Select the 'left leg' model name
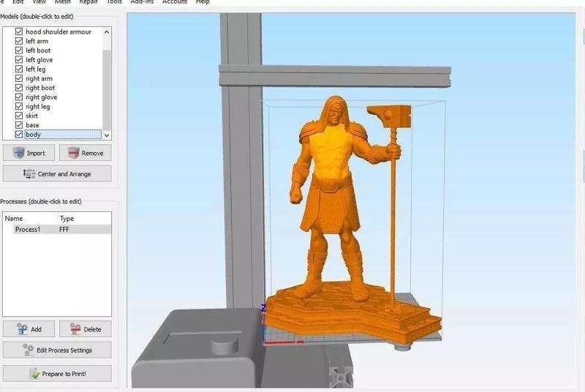The height and width of the screenshot is (392, 585). tap(36, 69)
